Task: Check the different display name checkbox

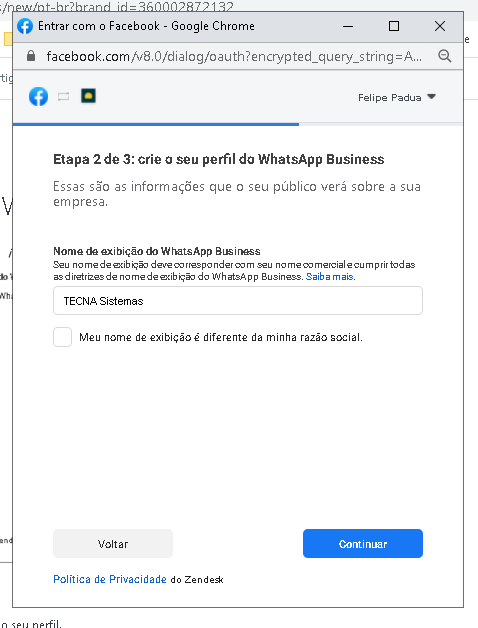Action: coord(63,337)
